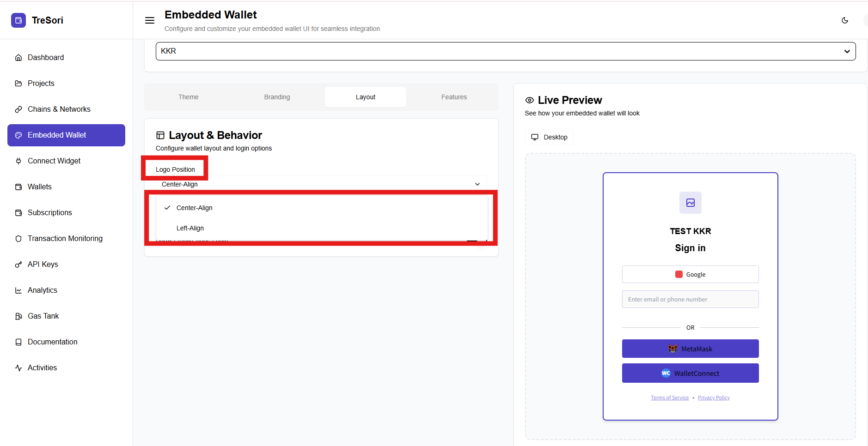This screenshot has width=868, height=446.
Task: Switch to the Theme tab
Action: pyautogui.click(x=188, y=97)
